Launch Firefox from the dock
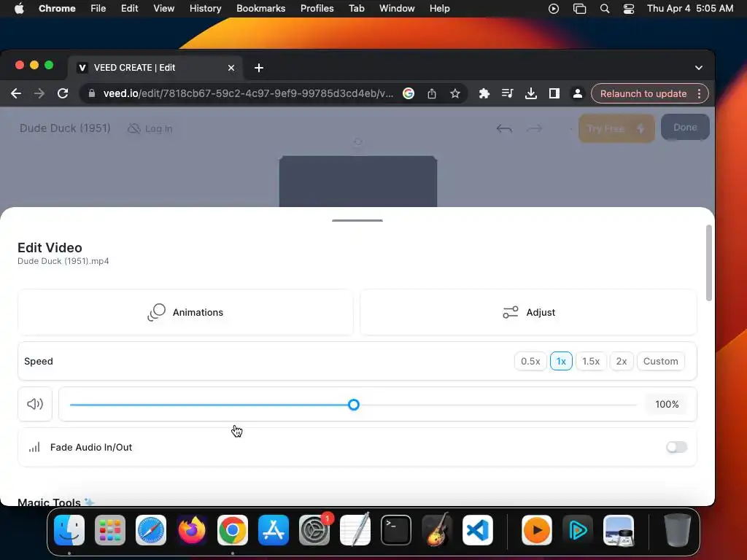 pyautogui.click(x=192, y=530)
